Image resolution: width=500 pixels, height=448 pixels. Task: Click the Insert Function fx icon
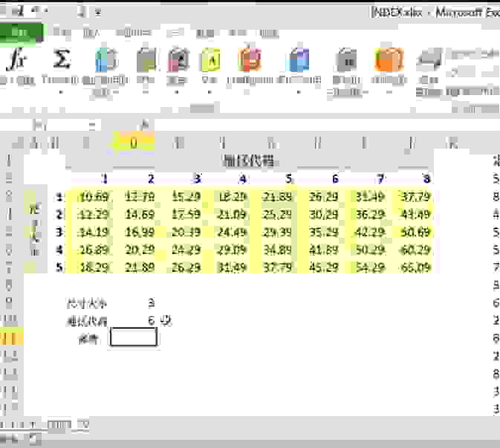[15, 61]
